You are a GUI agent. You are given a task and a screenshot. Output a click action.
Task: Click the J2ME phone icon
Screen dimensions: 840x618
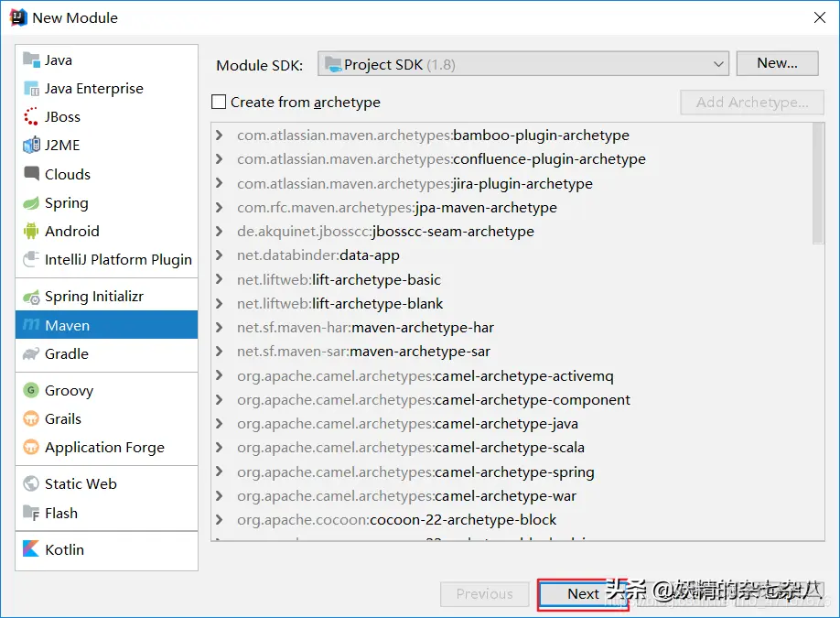point(32,146)
